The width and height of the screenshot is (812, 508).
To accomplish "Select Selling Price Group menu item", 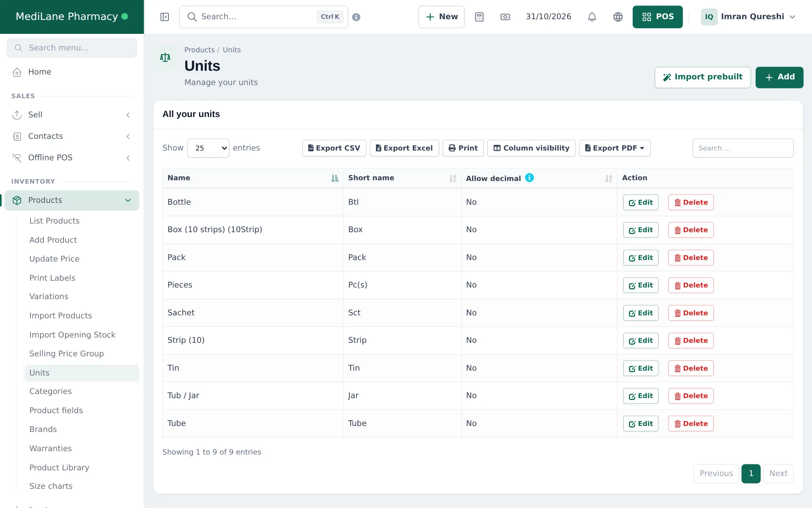I will (x=67, y=354).
